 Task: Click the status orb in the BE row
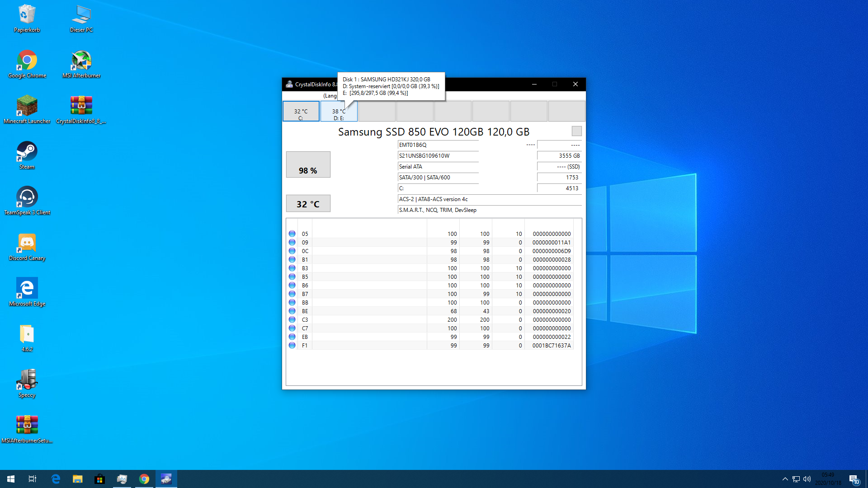(x=292, y=311)
